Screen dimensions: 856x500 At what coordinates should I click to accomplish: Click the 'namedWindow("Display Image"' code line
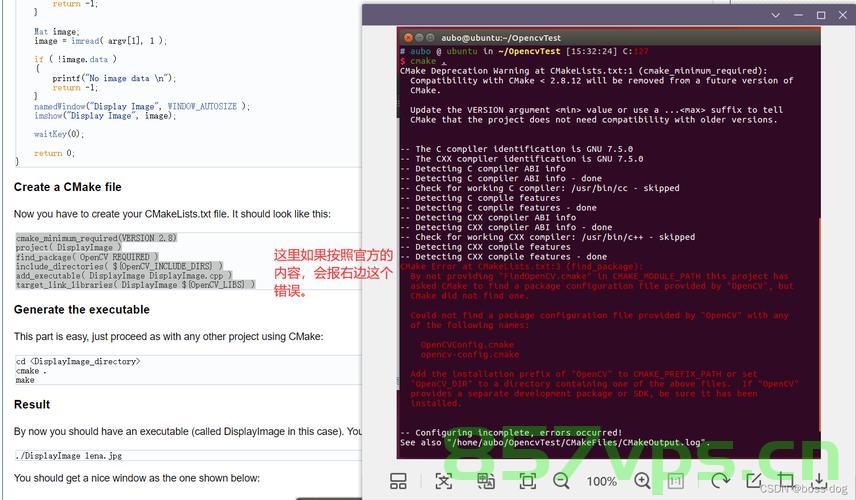tap(142, 106)
